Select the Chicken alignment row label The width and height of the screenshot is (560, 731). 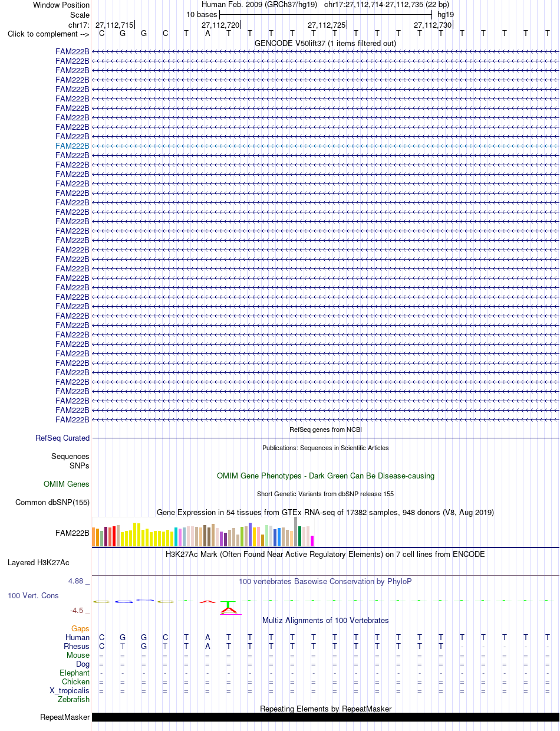coord(76,681)
